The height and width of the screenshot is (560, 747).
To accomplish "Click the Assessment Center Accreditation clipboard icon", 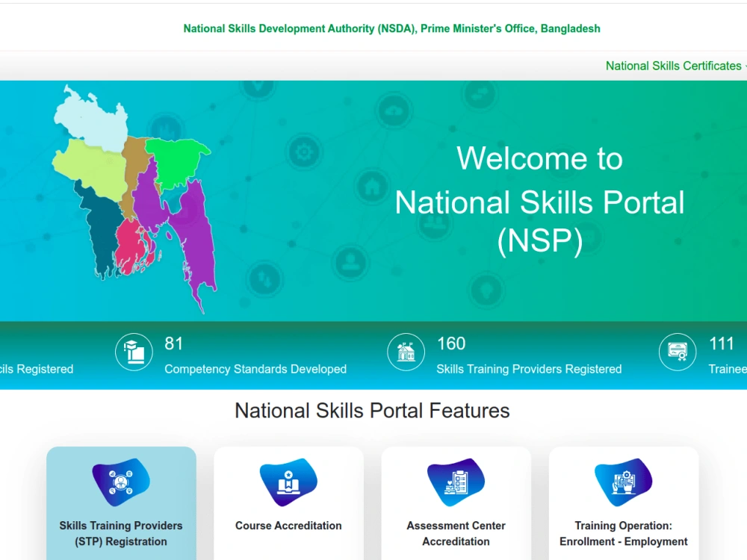I will [x=456, y=482].
